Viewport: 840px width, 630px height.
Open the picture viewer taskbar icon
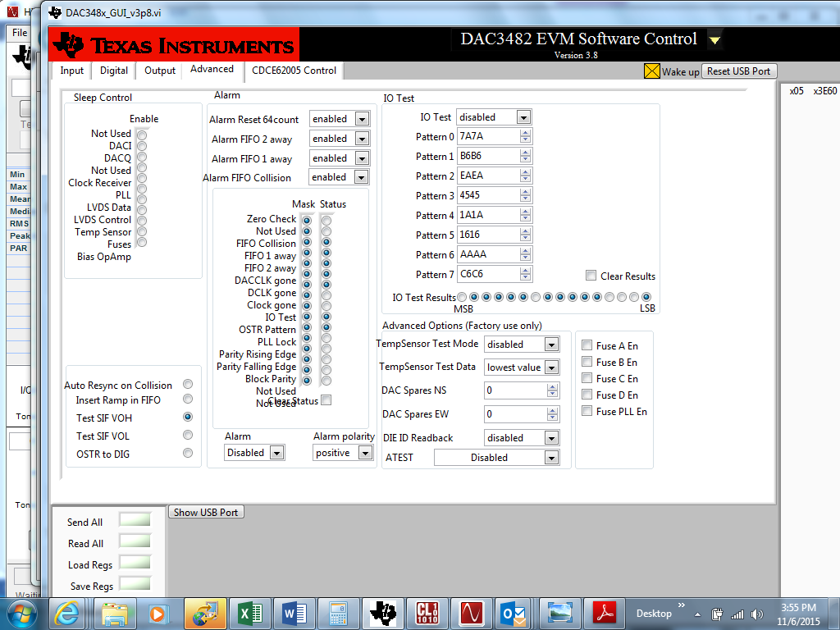click(x=559, y=614)
